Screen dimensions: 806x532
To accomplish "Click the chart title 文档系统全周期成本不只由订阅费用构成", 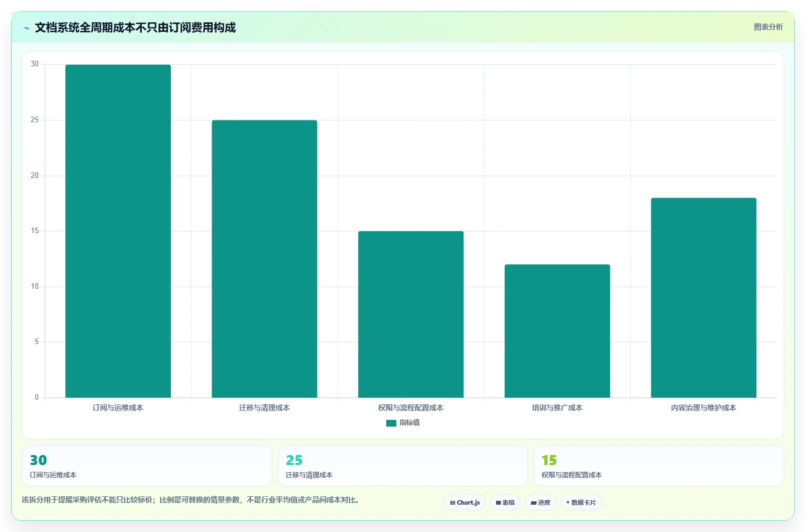I will pos(135,27).
